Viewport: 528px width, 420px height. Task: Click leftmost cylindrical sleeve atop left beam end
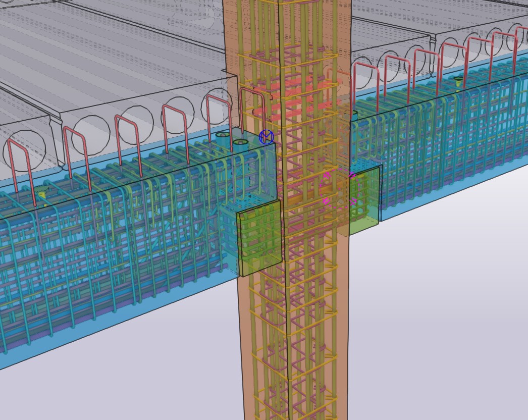[223, 136]
